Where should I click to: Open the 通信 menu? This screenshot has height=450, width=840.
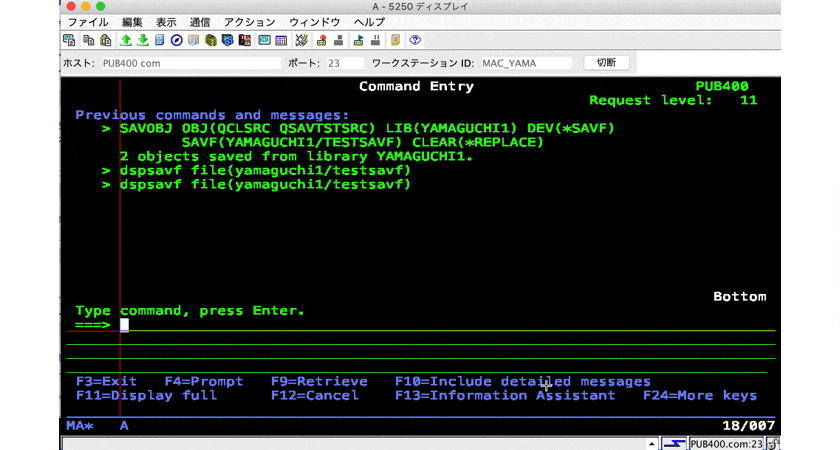(x=200, y=22)
